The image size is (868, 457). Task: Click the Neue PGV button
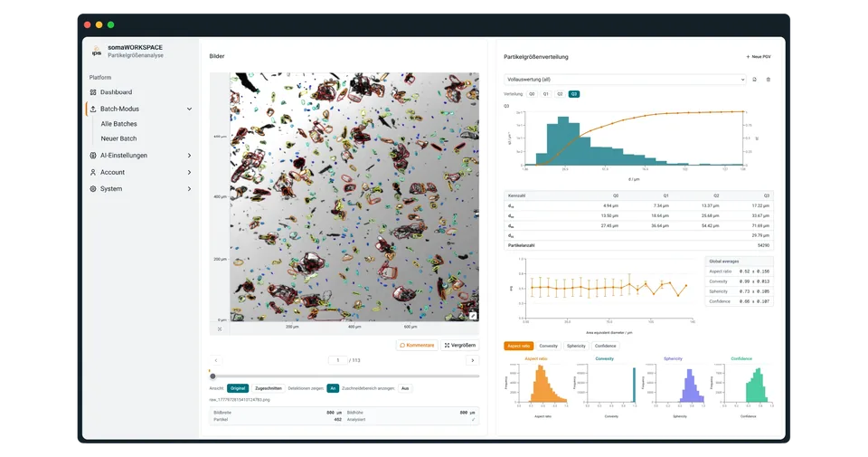click(759, 56)
